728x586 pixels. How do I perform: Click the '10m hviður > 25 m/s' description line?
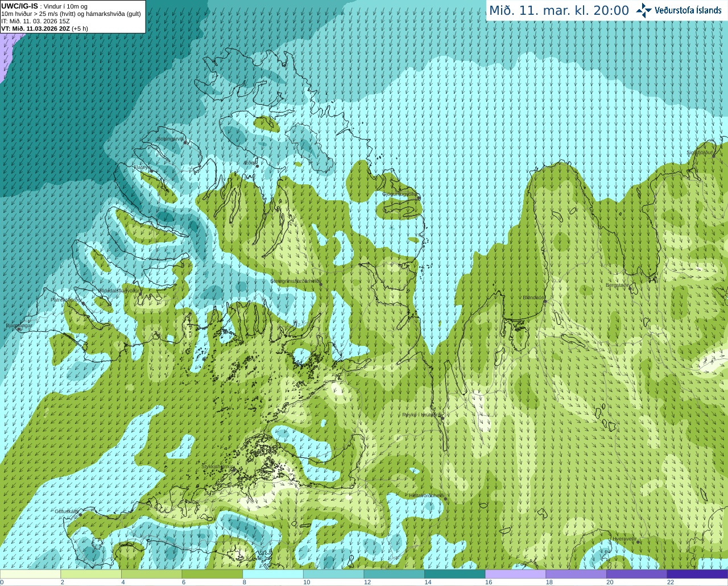tap(71, 14)
